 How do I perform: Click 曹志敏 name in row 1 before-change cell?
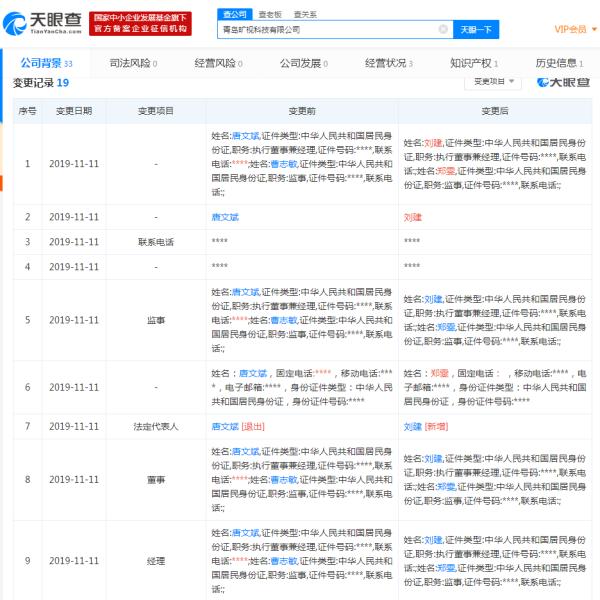click(x=284, y=164)
